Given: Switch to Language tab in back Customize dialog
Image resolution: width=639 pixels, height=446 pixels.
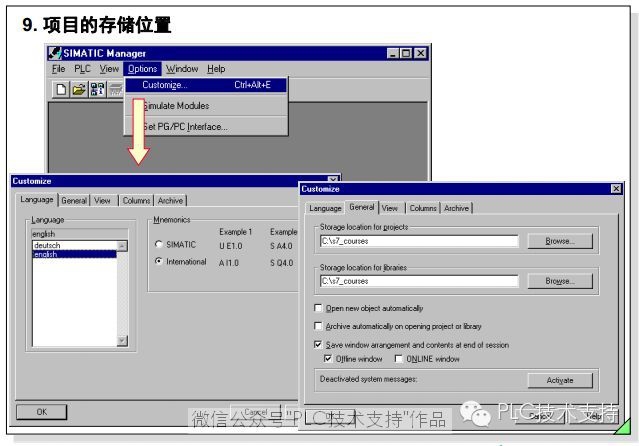Looking at the screenshot, I should click(37, 200).
